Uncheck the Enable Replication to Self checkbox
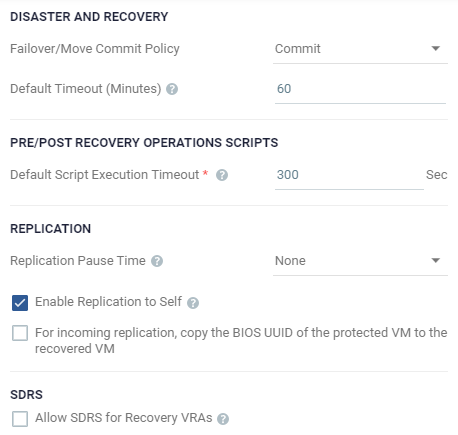 tap(20, 303)
